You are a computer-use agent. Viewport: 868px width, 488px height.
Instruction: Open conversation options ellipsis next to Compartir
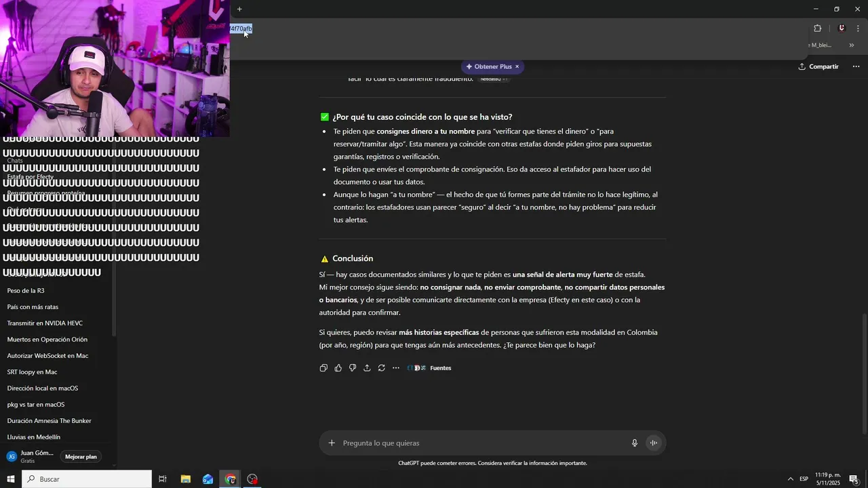[x=856, y=66]
